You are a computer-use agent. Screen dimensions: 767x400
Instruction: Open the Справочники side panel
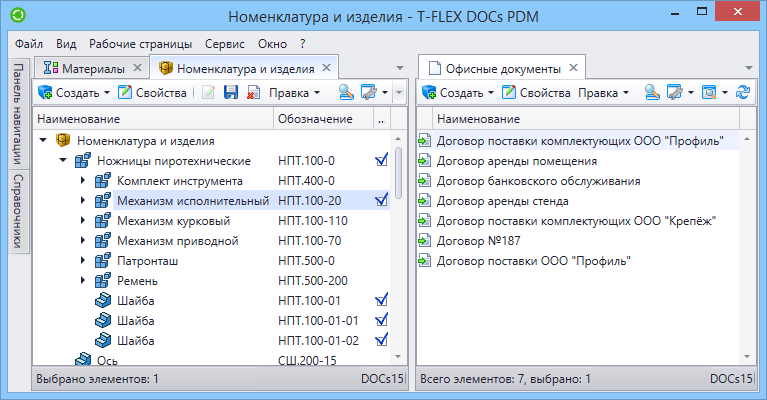point(19,211)
